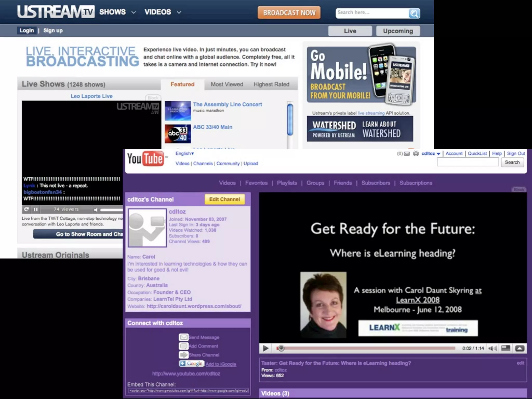Click the BROADCAST NOW button

click(x=289, y=13)
